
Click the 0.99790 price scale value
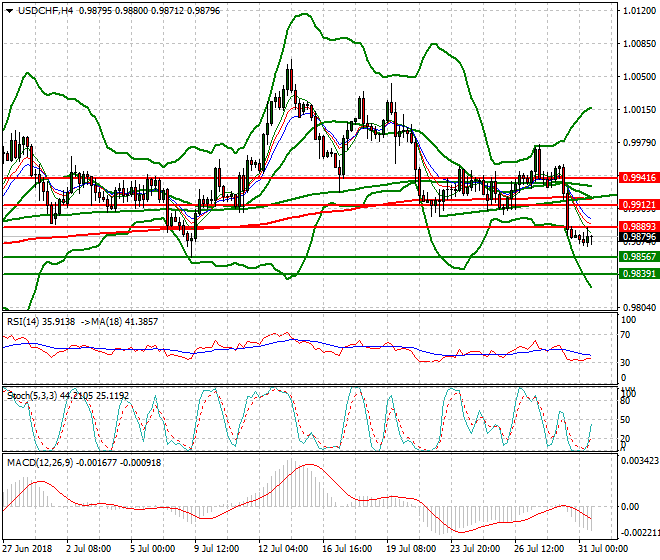pos(639,143)
